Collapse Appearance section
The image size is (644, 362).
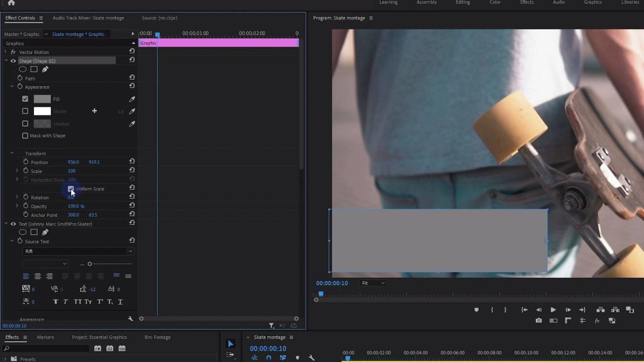(12, 87)
